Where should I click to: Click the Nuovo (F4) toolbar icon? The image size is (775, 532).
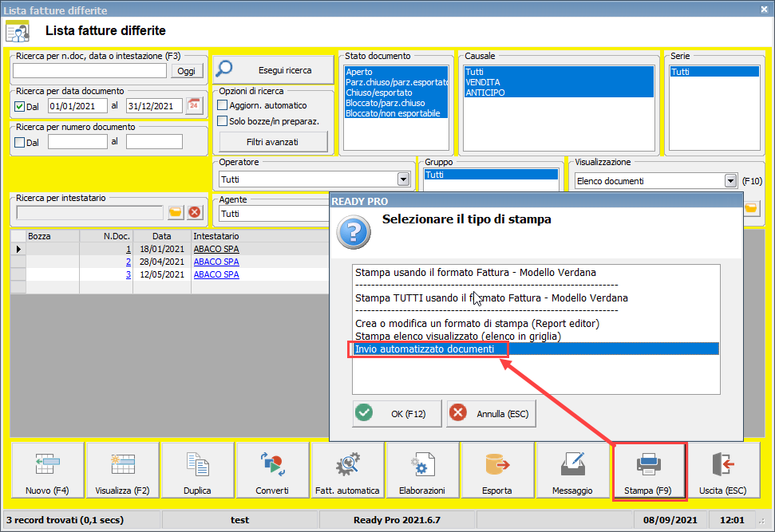(47, 470)
